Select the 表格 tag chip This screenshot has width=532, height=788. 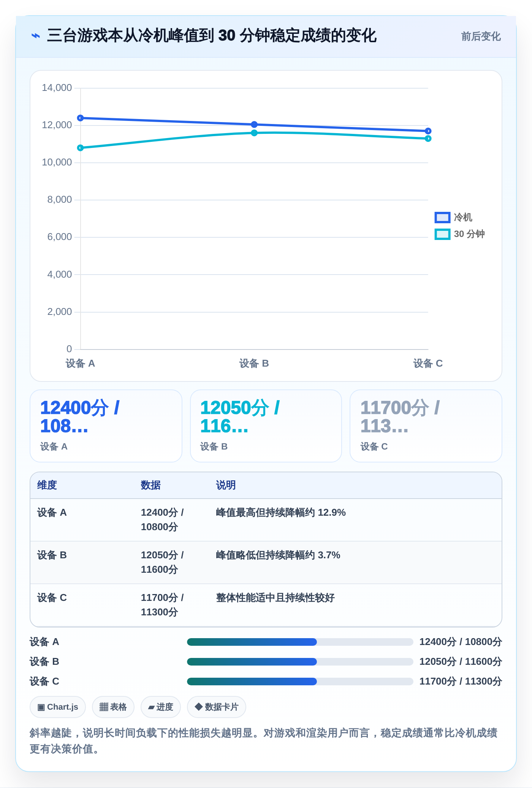pos(113,707)
